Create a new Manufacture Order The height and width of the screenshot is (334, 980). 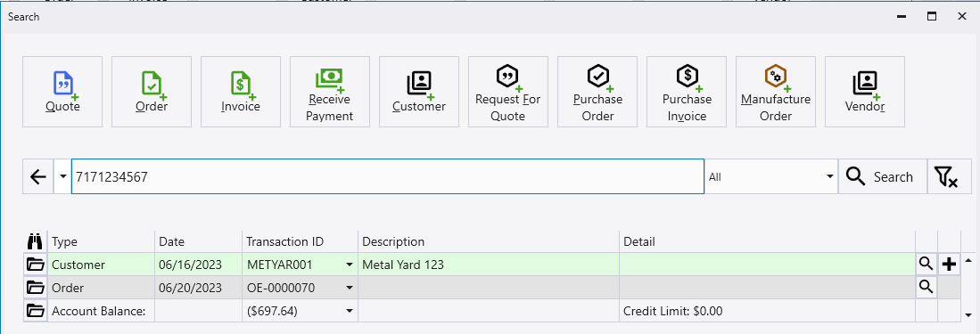[x=776, y=92]
